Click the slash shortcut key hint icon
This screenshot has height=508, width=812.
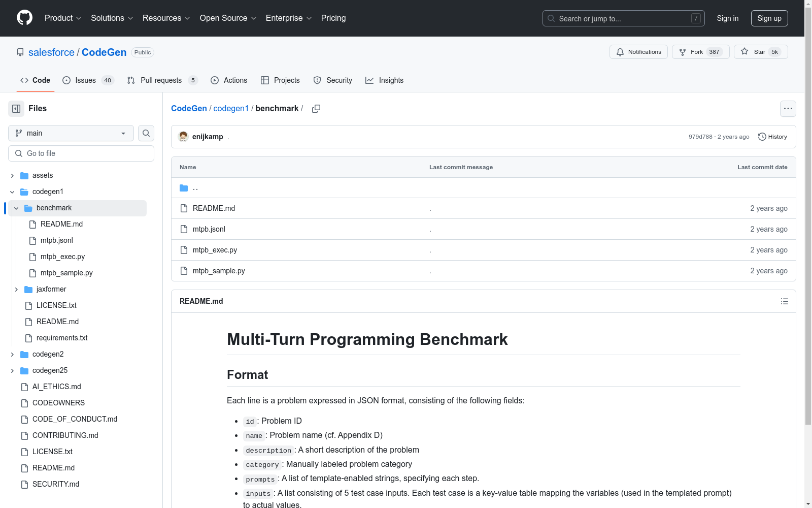696,18
